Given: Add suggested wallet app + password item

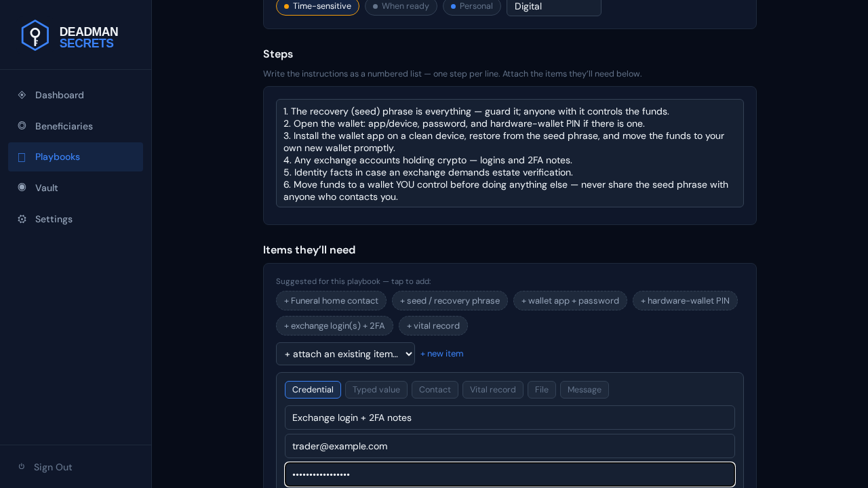Looking at the screenshot, I should (x=570, y=301).
